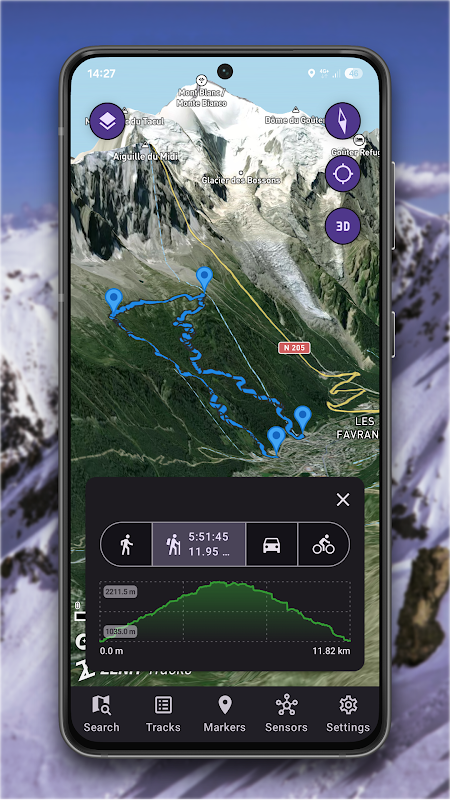Open the Settings tab

tap(348, 714)
